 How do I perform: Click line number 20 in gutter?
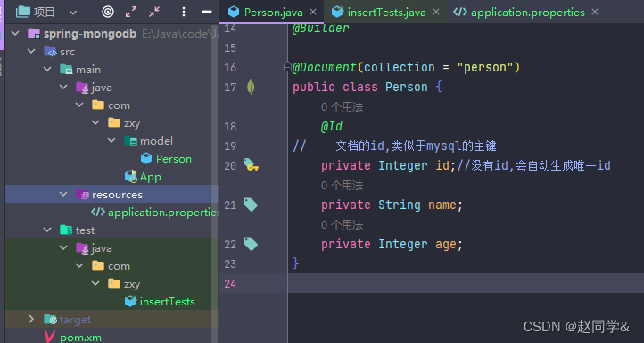230,166
